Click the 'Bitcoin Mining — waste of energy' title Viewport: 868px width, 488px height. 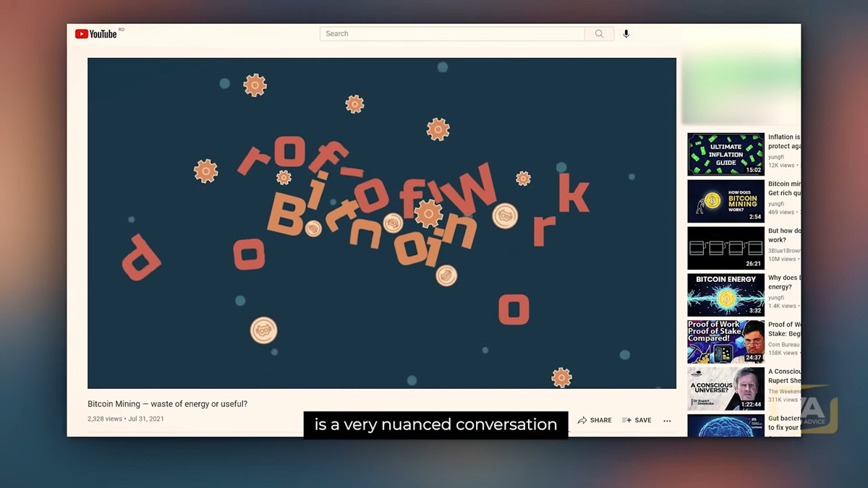[x=167, y=404]
